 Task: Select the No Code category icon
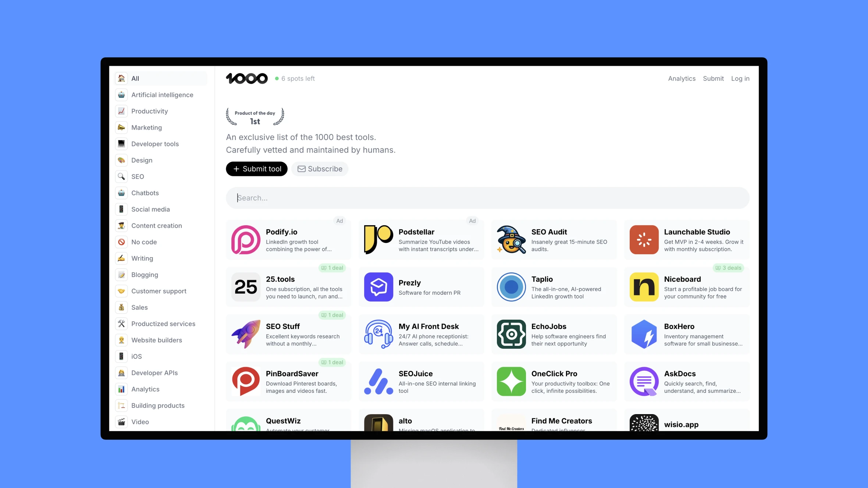click(122, 242)
